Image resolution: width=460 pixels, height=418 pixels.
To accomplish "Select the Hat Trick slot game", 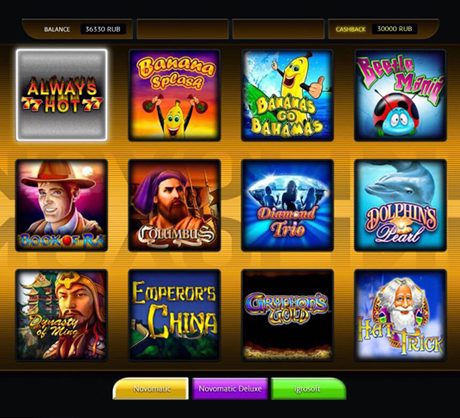I will coord(400,315).
